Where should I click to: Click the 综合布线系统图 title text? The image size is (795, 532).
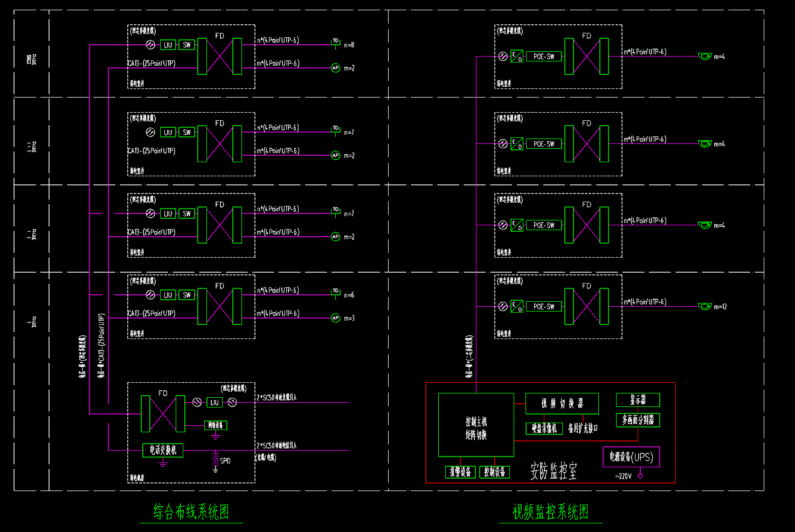click(x=191, y=512)
